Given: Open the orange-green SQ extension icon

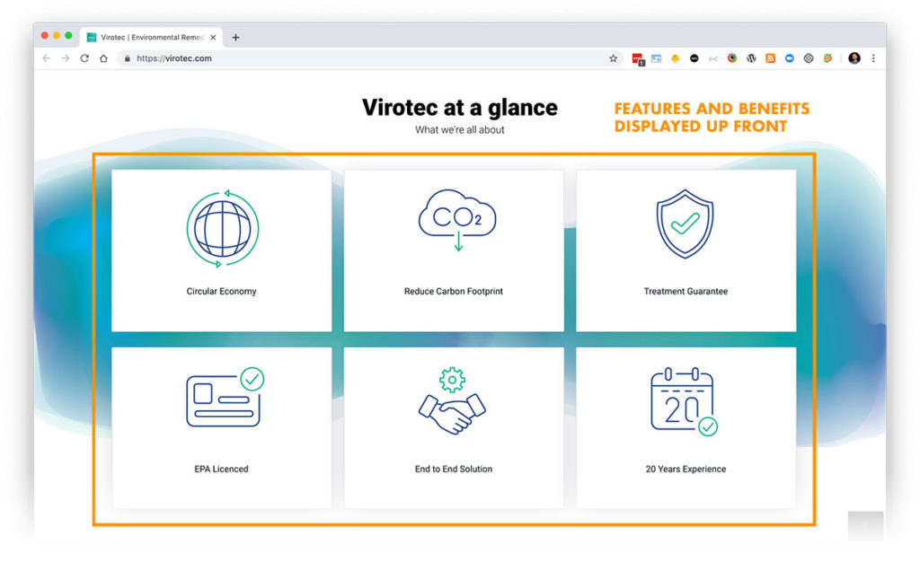Looking at the screenshot, I should click(827, 58).
